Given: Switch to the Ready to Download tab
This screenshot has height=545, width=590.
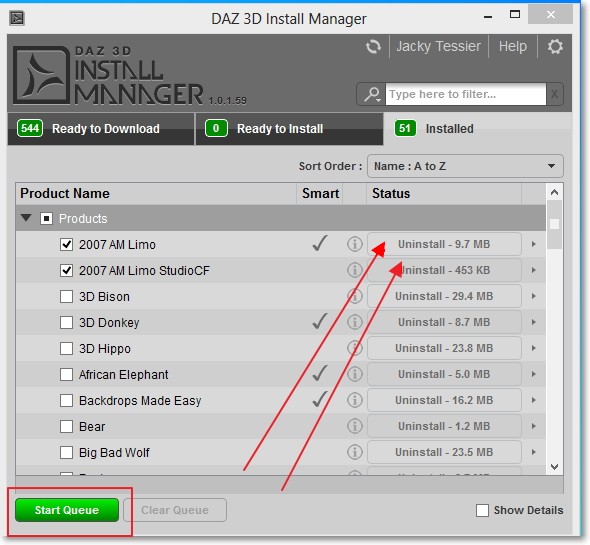Looking at the screenshot, I should tap(101, 129).
